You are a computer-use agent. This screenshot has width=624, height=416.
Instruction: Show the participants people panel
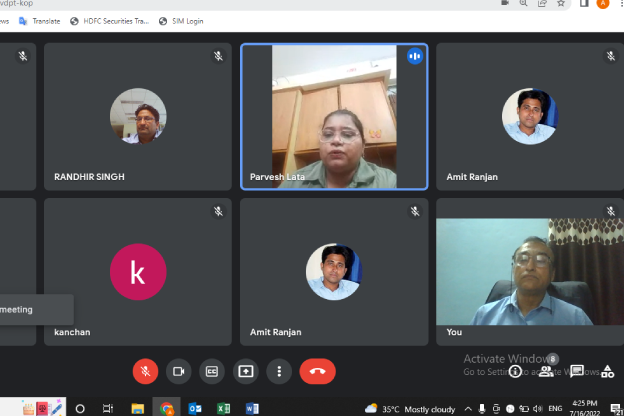(546, 371)
